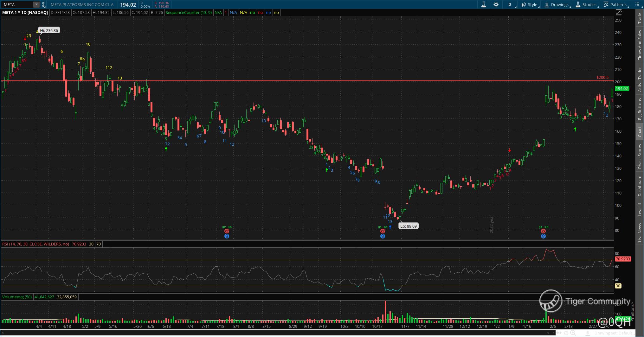Open chart settings gear icon
Screen dimensions: 644x337
click(496, 4)
